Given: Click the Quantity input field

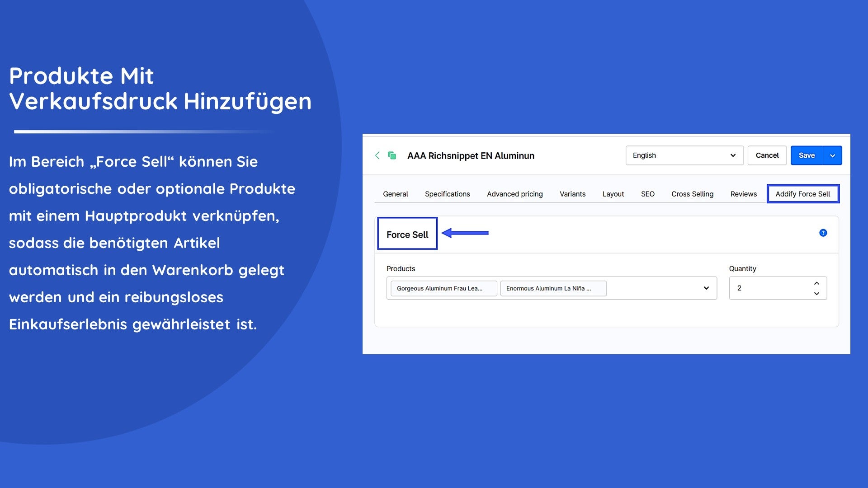Looking at the screenshot, I should [769, 288].
